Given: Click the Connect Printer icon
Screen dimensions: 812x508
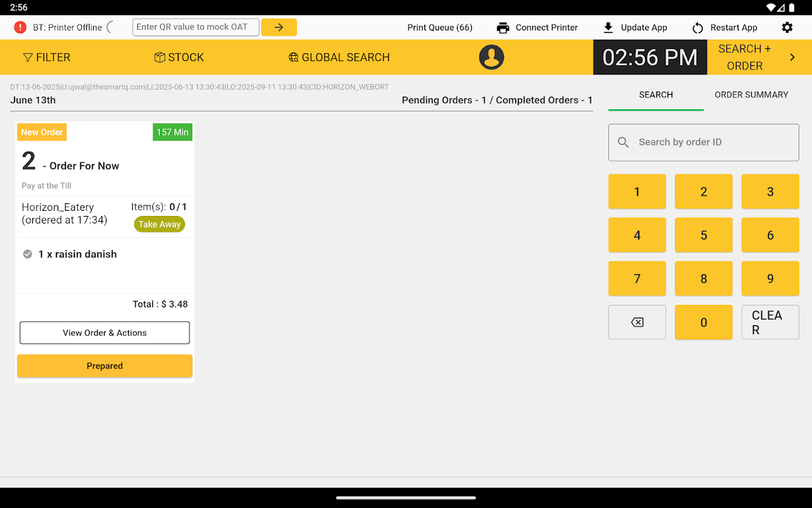Looking at the screenshot, I should pyautogui.click(x=503, y=27).
